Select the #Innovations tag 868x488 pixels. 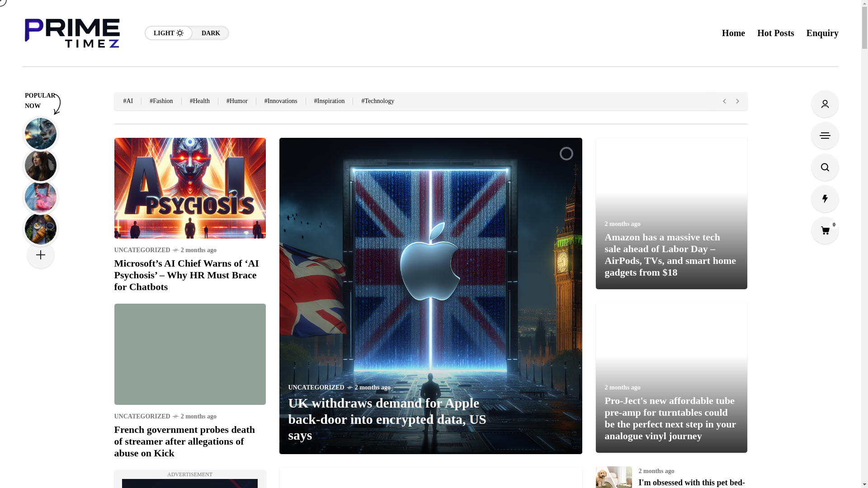click(x=281, y=101)
